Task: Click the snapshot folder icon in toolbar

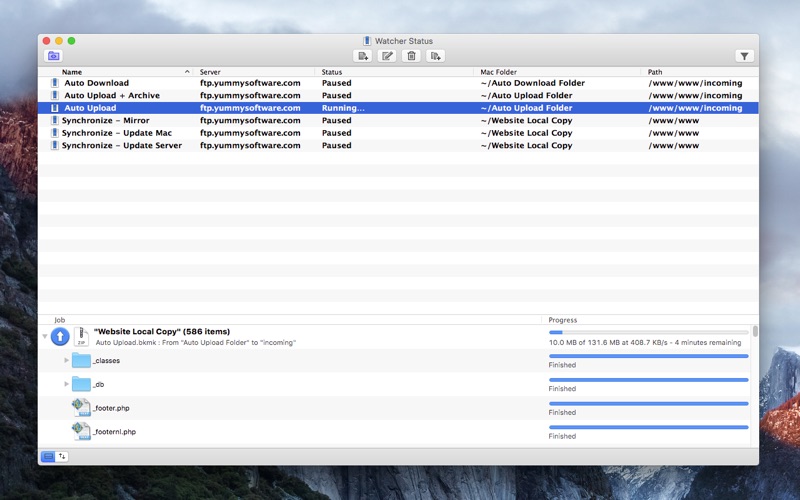Action: click(53, 56)
